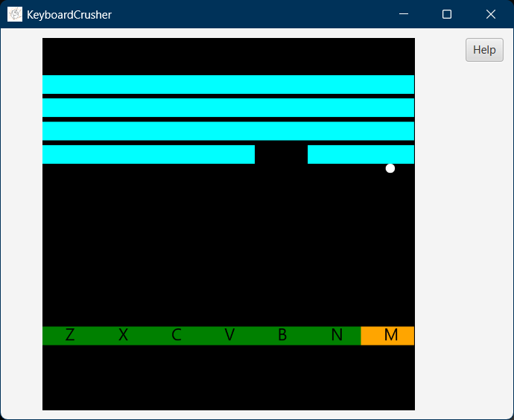This screenshot has height=420, width=514.
Task: Click the topmost cyan brick row
Action: (x=228, y=84)
